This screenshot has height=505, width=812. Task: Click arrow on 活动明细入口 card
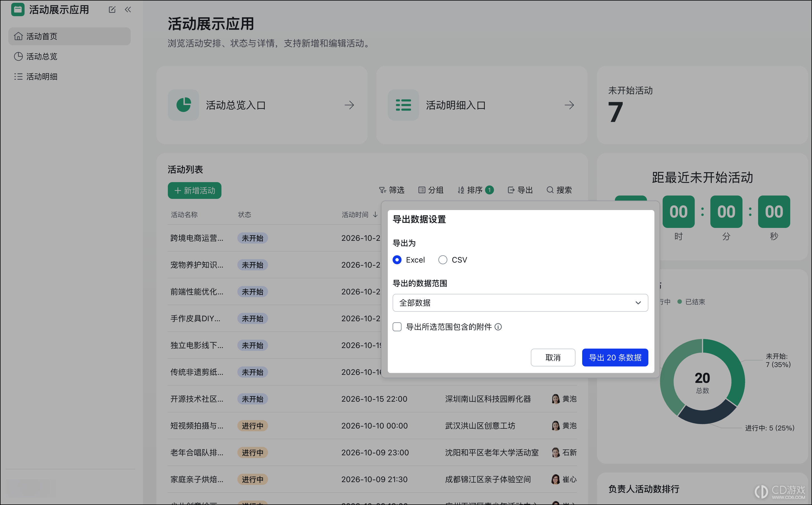coord(569,105)
